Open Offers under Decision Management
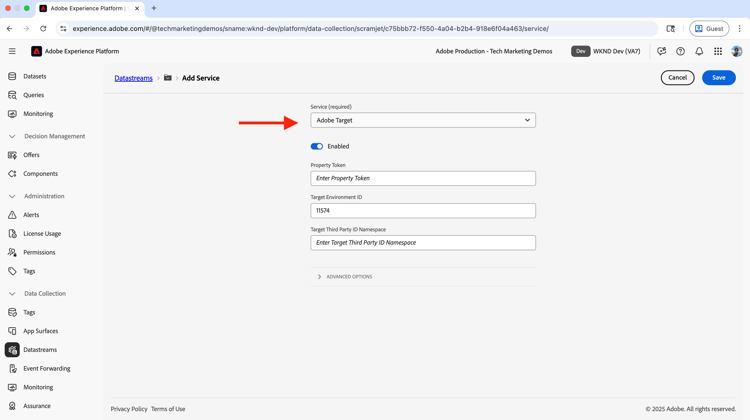The width and height of the screenshot is (750, 420). [x=31, y=155]
